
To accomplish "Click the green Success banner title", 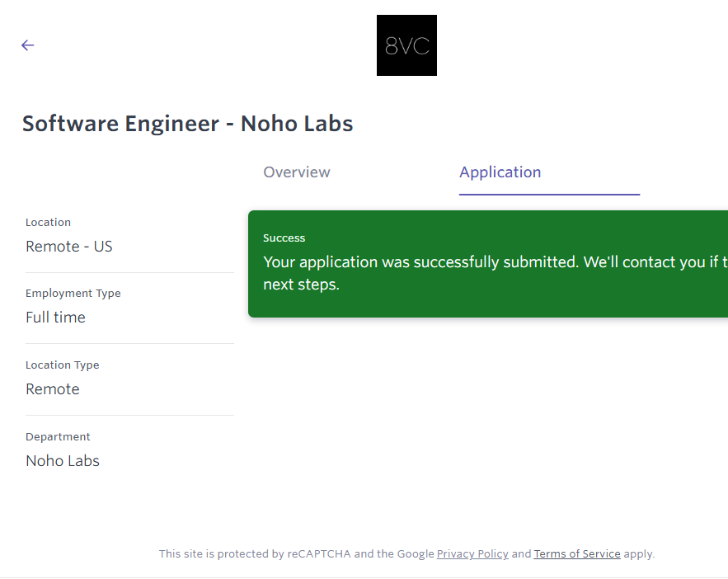I will click(x=284, y=238).
